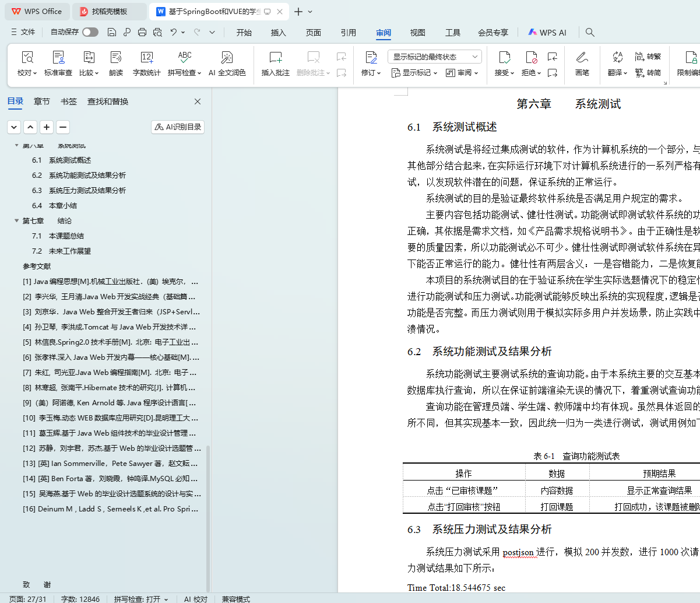Viewport: 700px width, 603px height.
Task: Click 插入批注 to insert a comment
Action: pyautogui.click(x=275, y=58)
